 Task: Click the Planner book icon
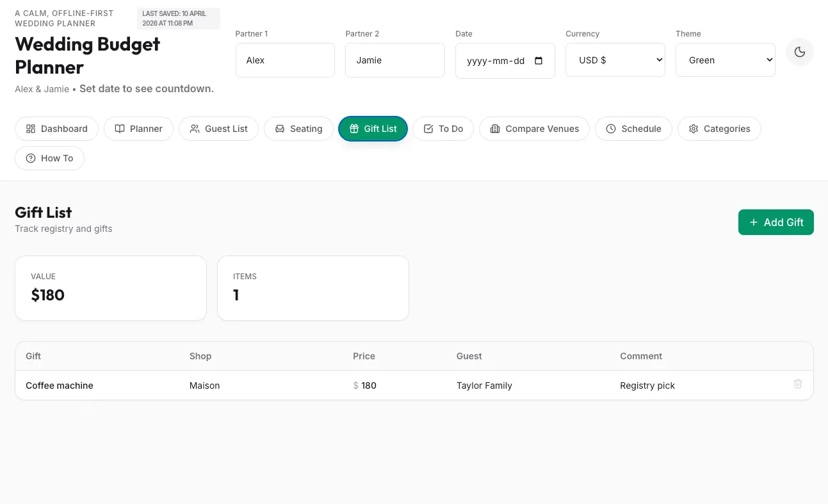click(x=120, y=129)
